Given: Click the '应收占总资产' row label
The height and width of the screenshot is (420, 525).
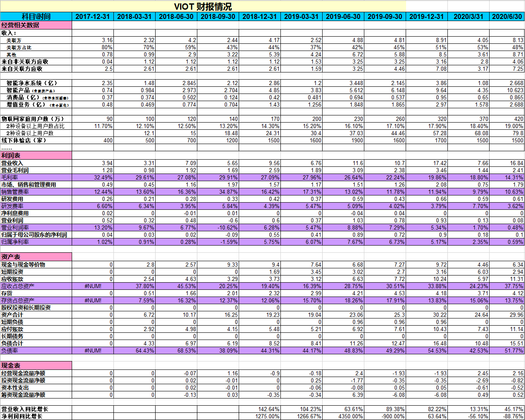Looking at the screenshot, I should tap(18, 286).
